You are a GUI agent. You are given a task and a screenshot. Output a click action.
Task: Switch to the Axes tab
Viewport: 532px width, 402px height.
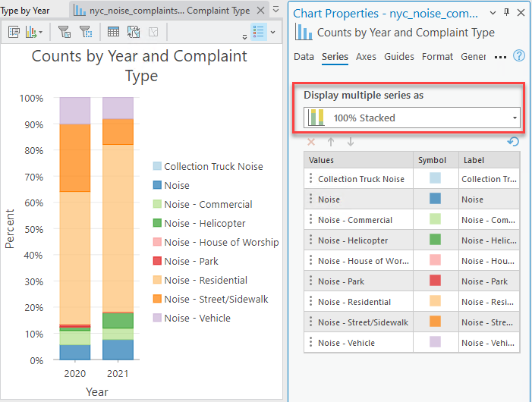pos(366,57)
